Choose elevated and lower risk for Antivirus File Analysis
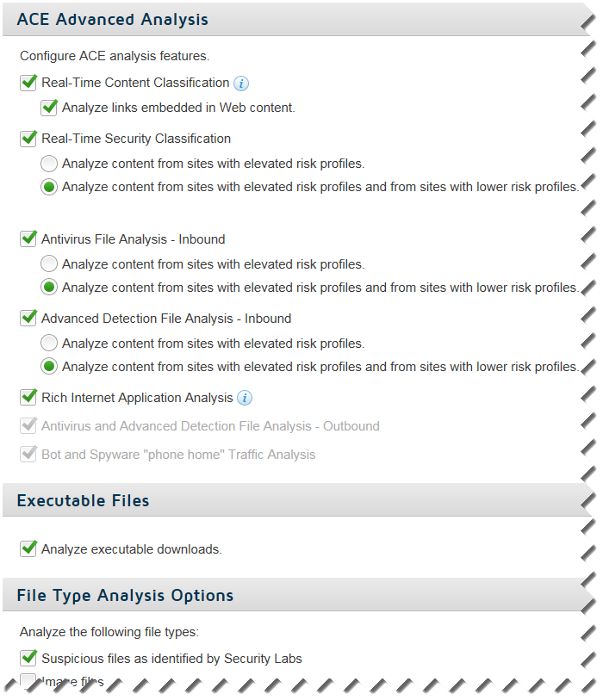 (49, 288)
